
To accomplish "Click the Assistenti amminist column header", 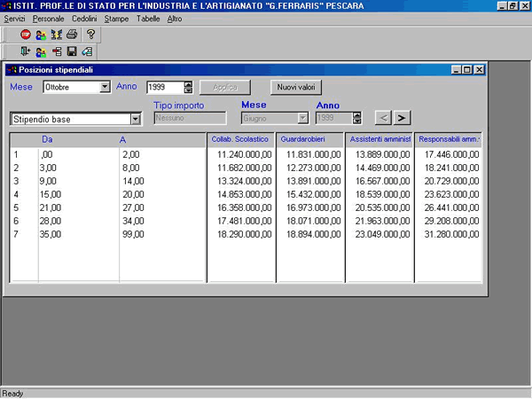I will pyautogui.click(x=379, y=139).
